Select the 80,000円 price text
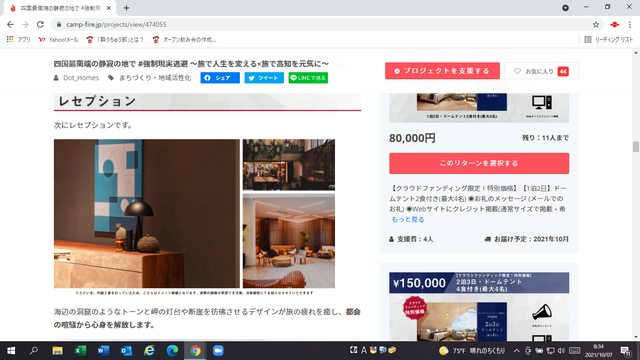This screenshot has width=640, height=360. (412, 138)
